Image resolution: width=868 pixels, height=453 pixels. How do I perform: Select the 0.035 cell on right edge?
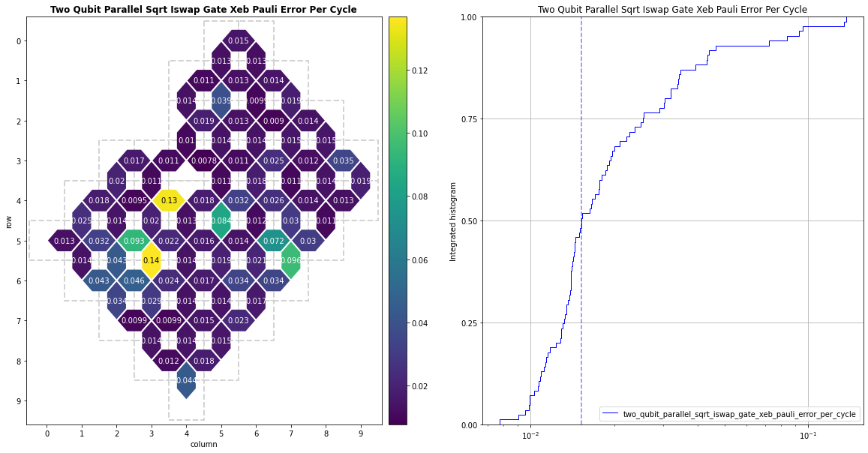[344, 160]
